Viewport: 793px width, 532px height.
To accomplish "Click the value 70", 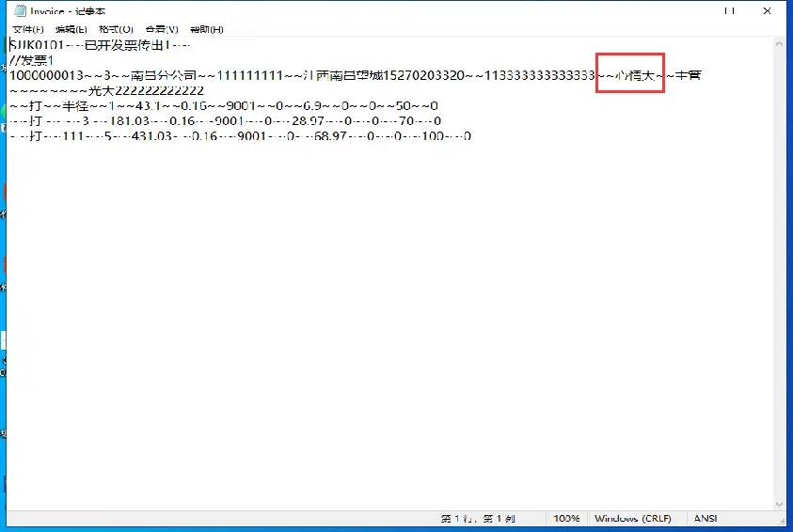I will click(x=406, y=120).
